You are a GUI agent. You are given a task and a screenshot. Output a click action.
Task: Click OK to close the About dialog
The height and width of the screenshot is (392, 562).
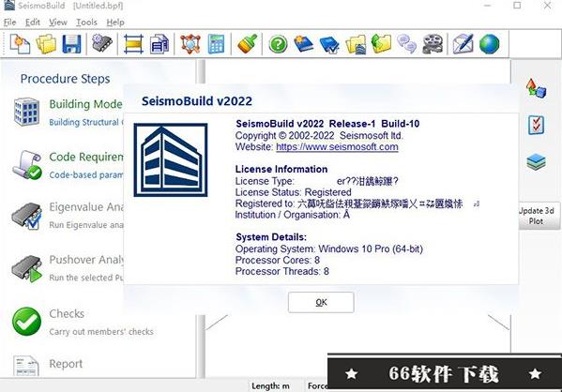(321, 302)
